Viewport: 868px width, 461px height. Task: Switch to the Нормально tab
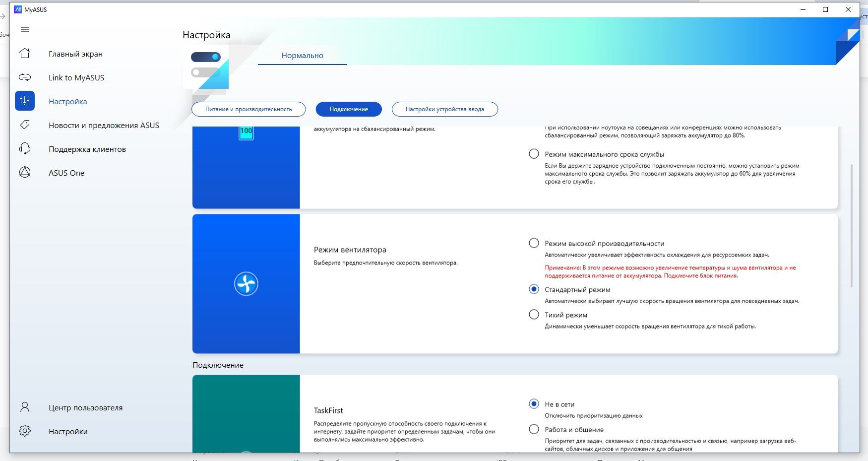(303, 56)
